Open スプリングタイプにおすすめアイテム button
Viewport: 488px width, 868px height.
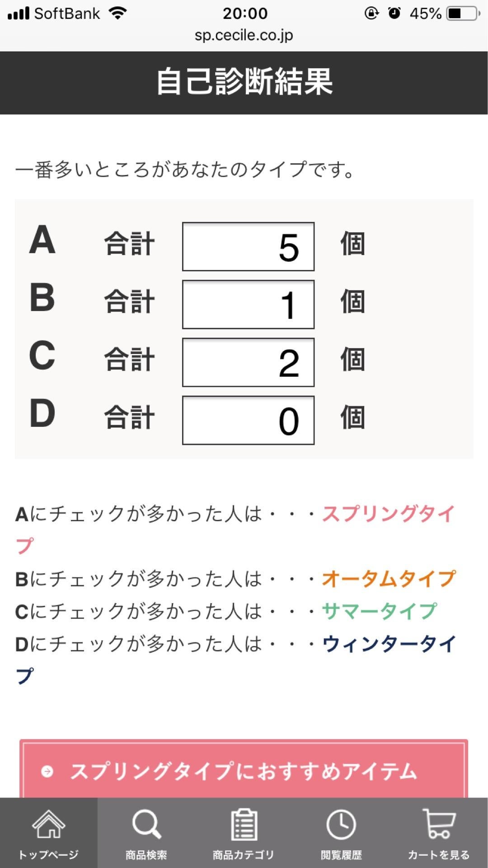(244, 770)
